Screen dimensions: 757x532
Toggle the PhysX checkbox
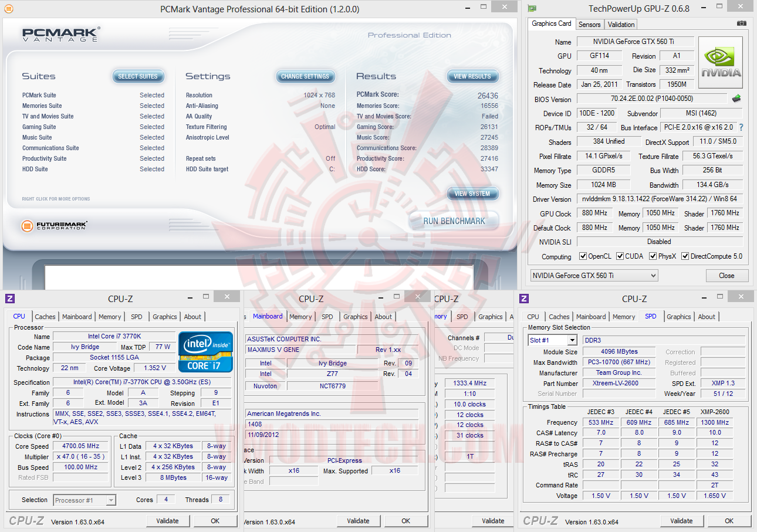coord(653,256)
